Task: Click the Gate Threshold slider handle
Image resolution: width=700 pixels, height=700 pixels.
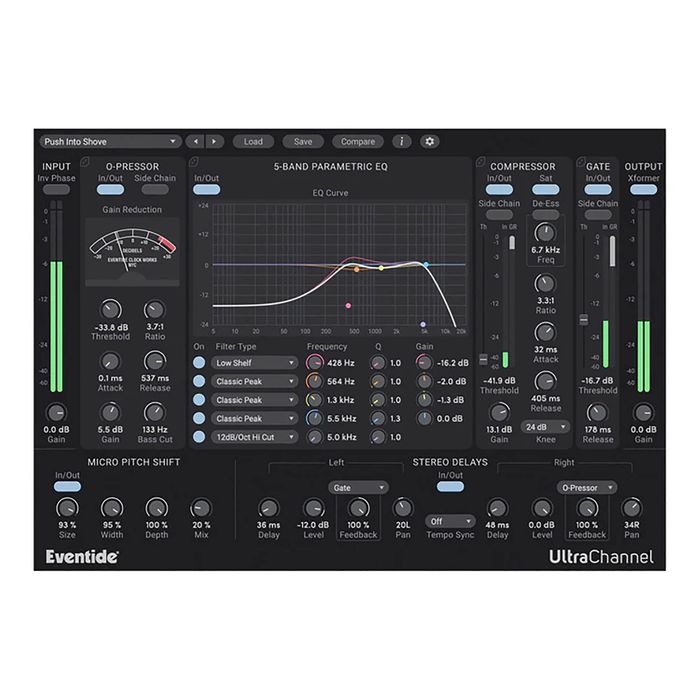Action: [x=584, y=319]
